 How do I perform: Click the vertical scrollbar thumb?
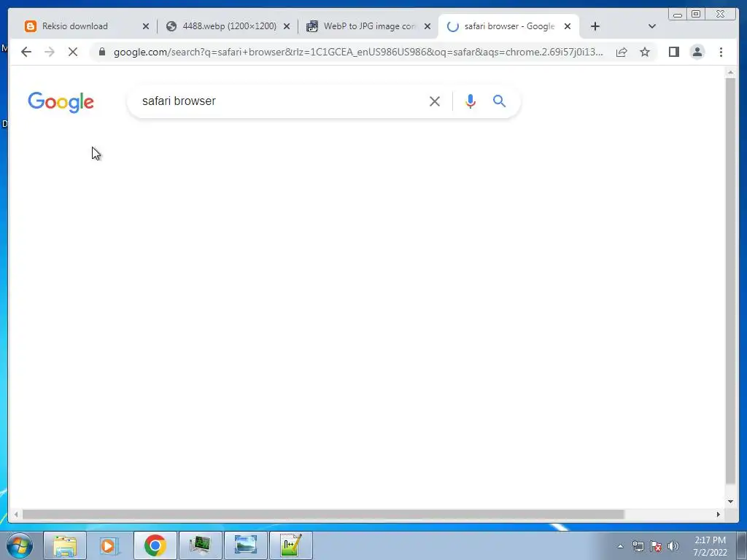click(730, 281)
